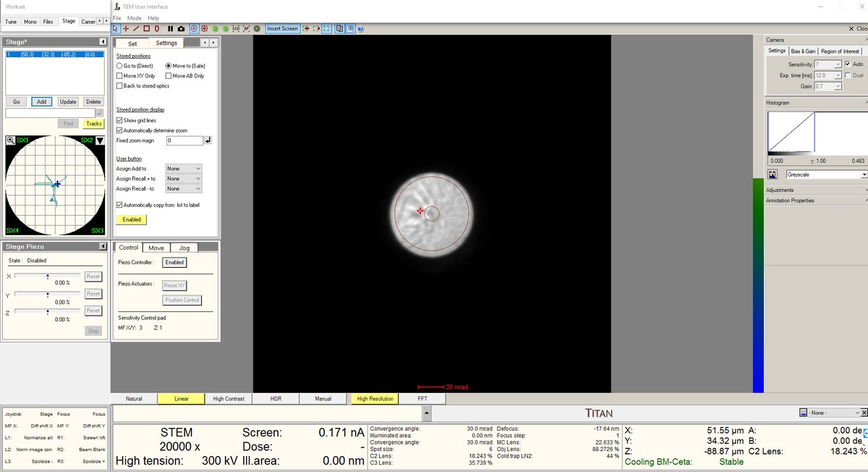Select the line measurement tool
This screenshot has width=868, height=472.
point(137,29)
